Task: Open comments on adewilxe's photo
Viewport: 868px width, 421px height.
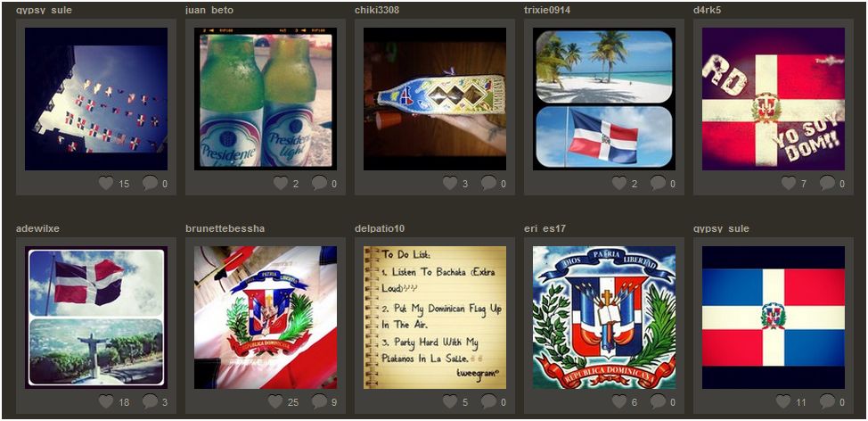Action: [x=150, y=401]
